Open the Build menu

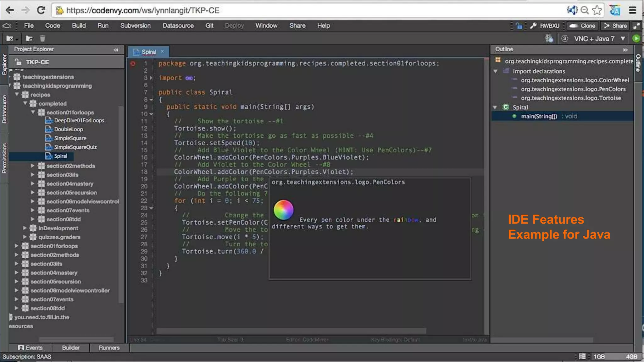[79, 26]
